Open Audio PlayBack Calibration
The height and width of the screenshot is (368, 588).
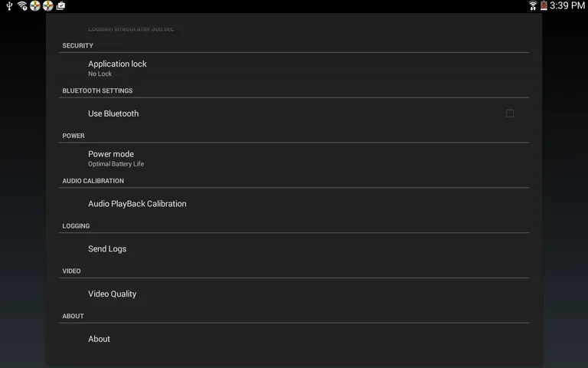pos(137,204)
